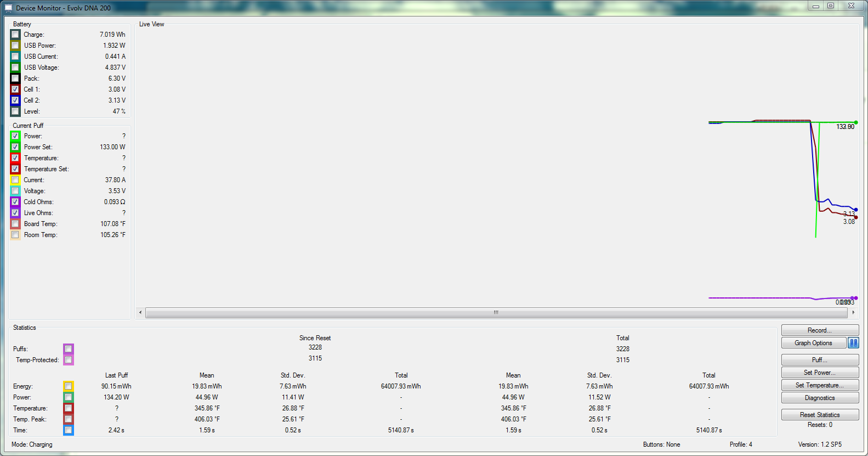The image size is (868, 456).
Task: Open the Puff... dialog
Action: [x=820, y=360]
